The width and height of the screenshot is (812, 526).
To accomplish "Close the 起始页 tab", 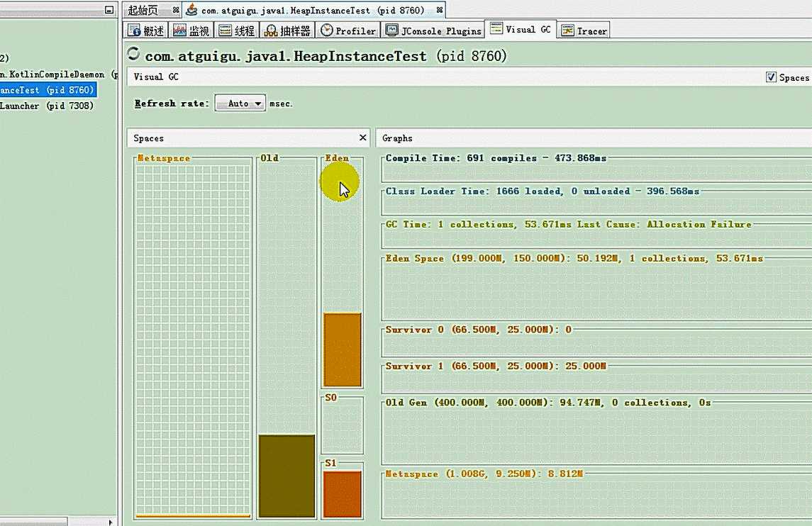I will click(x=176, y=10).
